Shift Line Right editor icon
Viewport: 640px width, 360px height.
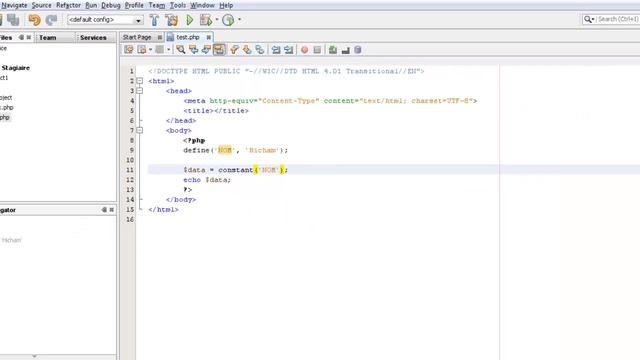click(x=289, y=50)
